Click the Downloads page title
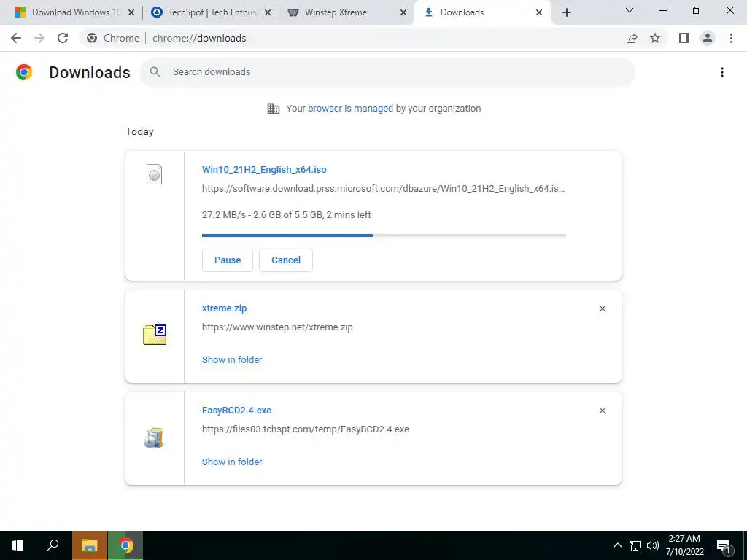Viewport: 747px width, 560px height. click(90, 72)
